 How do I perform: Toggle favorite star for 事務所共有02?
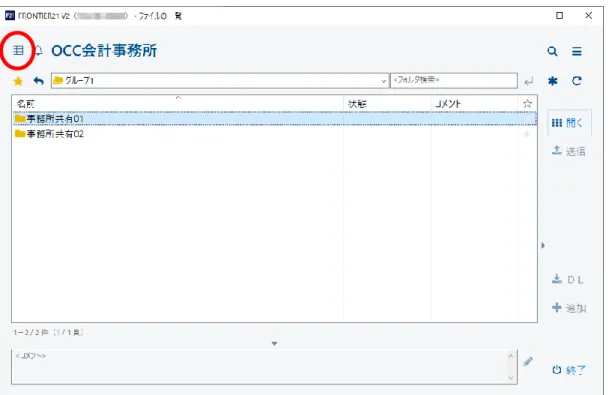(527, 134)
